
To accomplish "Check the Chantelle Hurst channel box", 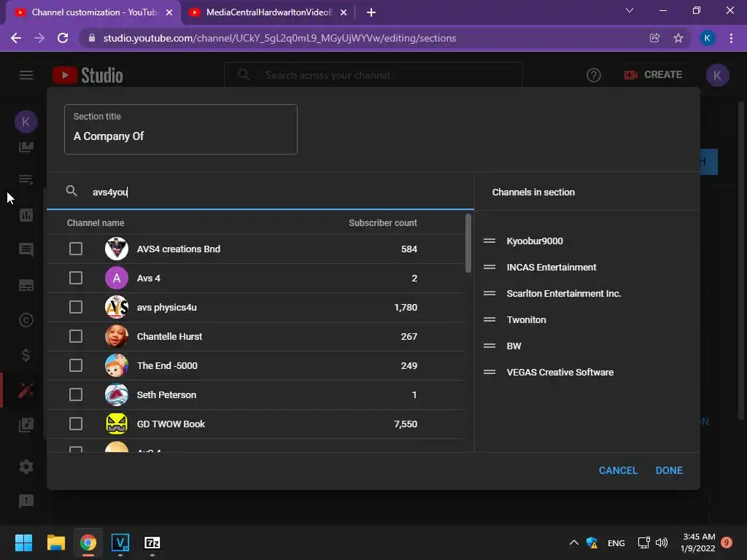I will coord(76,337).
